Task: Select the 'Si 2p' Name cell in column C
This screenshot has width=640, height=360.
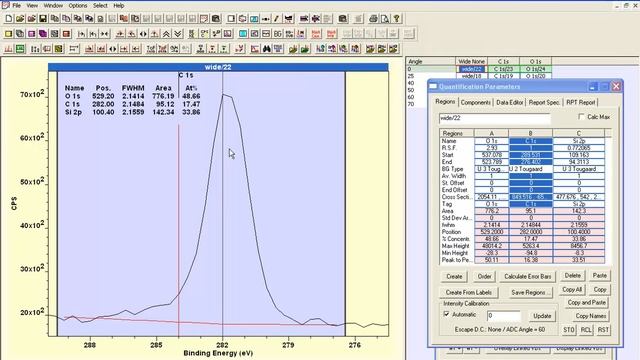Action: click(579, 141)
